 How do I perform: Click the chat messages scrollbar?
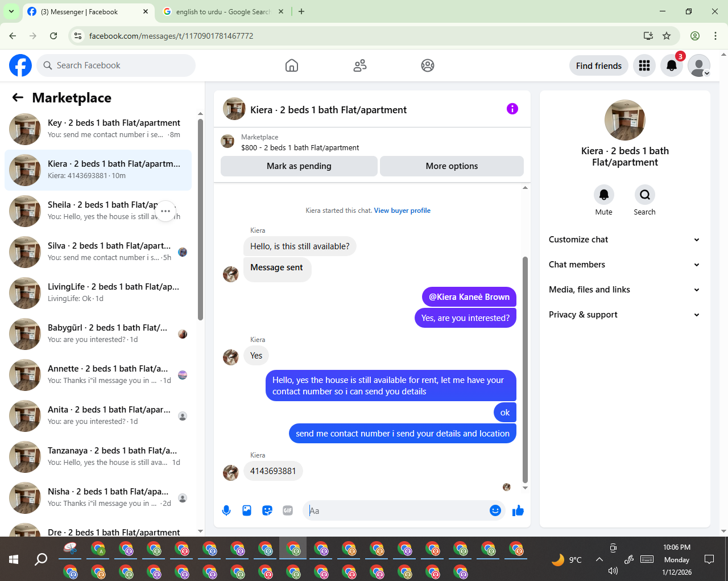(x=525, y=370)
